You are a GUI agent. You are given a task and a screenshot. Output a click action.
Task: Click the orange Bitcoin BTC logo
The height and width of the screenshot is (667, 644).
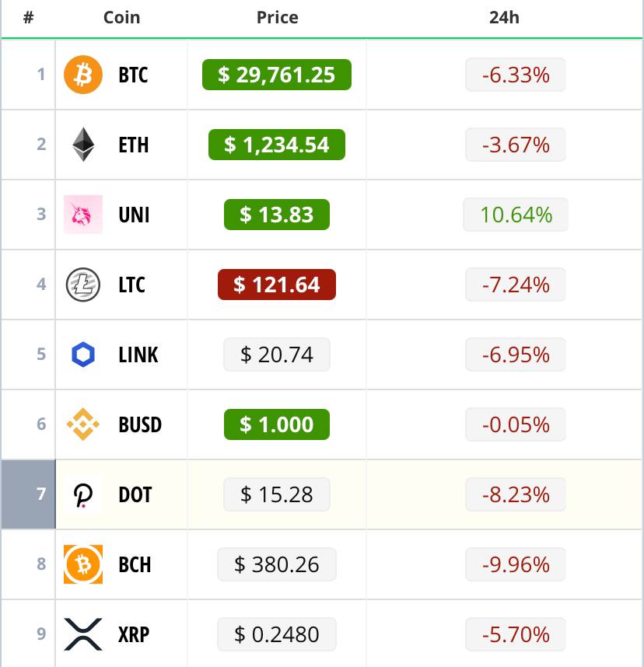tap(83, 75)
